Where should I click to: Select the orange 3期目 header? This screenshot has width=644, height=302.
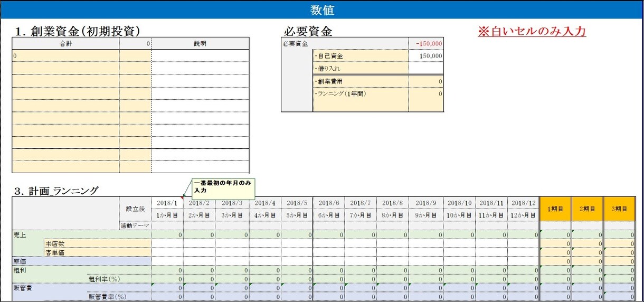coord(619,209)
